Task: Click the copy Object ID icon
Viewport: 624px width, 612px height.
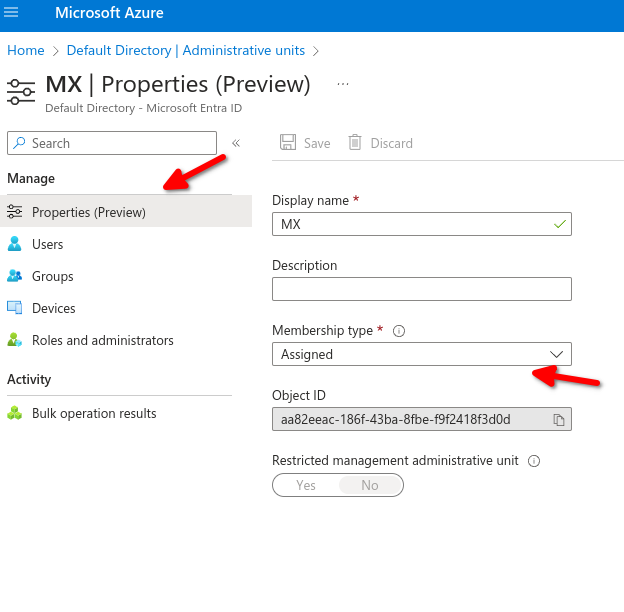Action: coord(559,420)
